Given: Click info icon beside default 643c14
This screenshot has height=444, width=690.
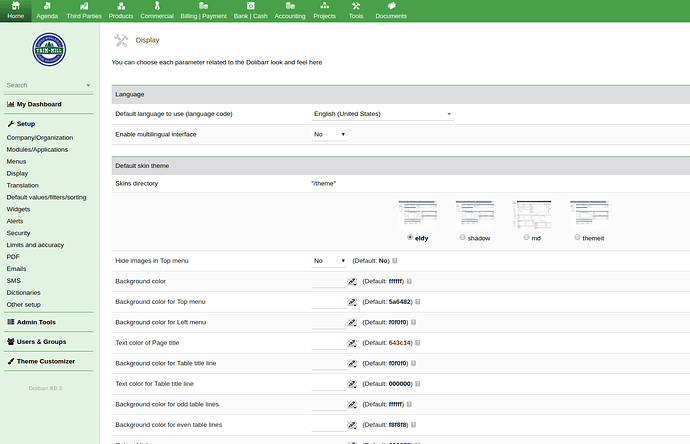Looking at the screenshot, I should pos(418,343).
